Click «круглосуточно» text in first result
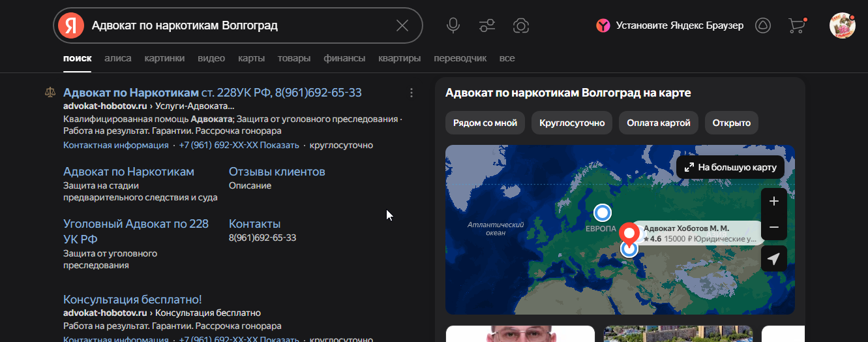Image resolution: width=868 pixels, height=342 pixels. (341, 145)
